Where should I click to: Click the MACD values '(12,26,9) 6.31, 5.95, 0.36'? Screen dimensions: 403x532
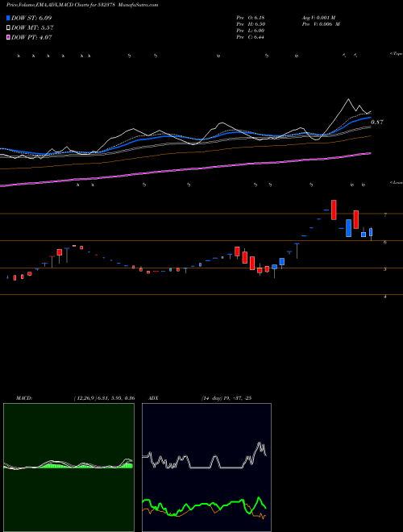click(104, 398)
